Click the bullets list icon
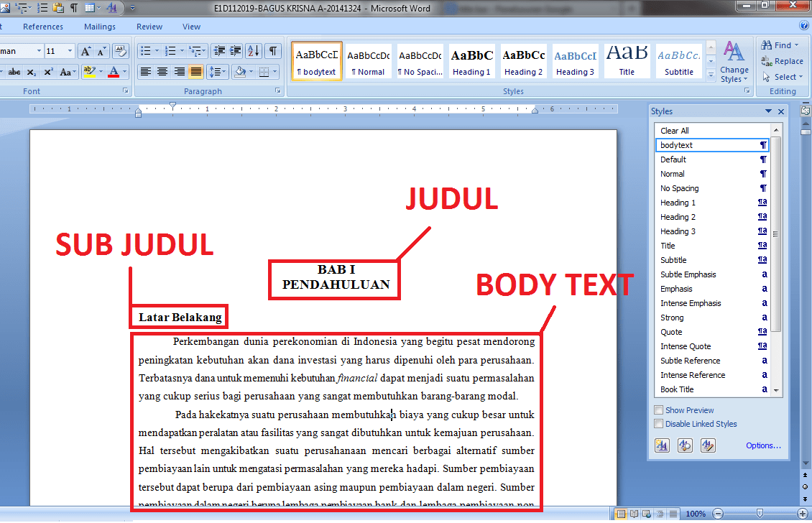 [x=146, y=51]
